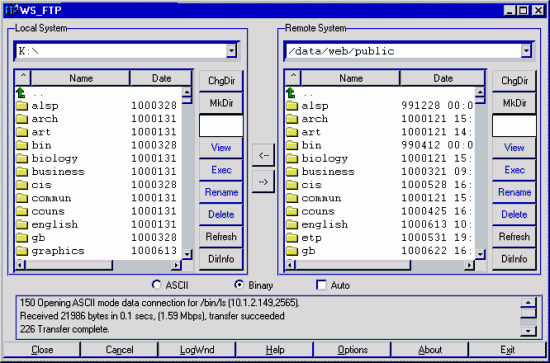
Task: Click the remote list sort arrow header
Action: click(293, 78)
